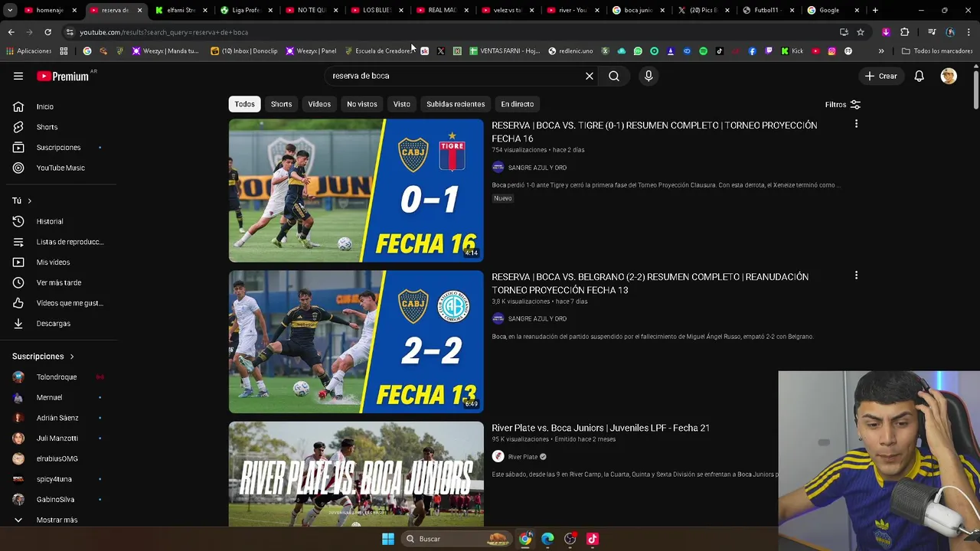
Task: Open the Todos los marcadores folder
Action: 937,51
